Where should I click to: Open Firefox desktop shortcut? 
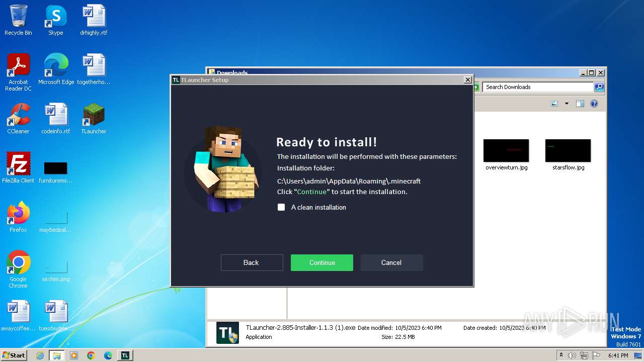pyautogui.click(x=18, y=217)
